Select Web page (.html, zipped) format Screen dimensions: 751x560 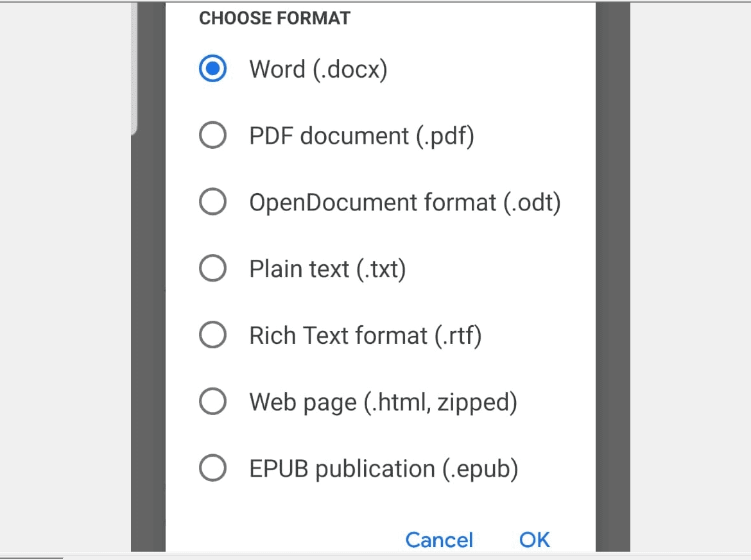tap(212, 401)
